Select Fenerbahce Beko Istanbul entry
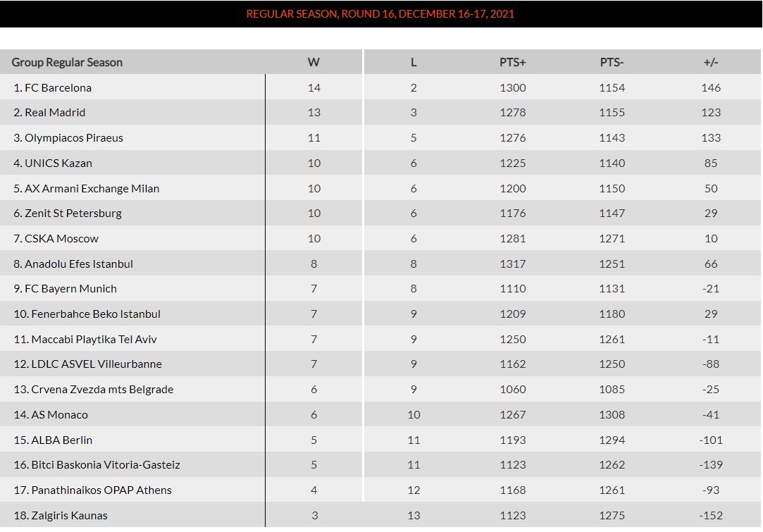 (x=96, y=314)
